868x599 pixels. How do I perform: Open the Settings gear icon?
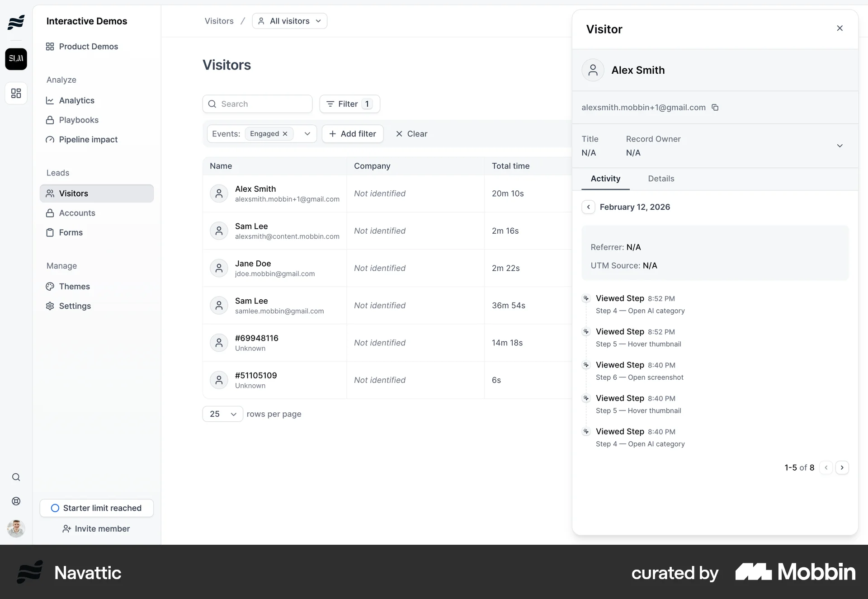(x=50, y=306)
